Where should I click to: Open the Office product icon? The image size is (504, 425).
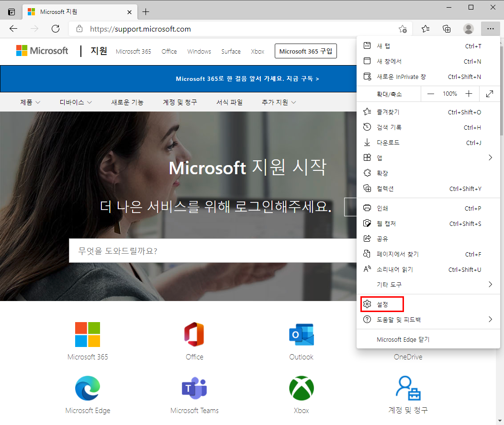coord(194,335)
